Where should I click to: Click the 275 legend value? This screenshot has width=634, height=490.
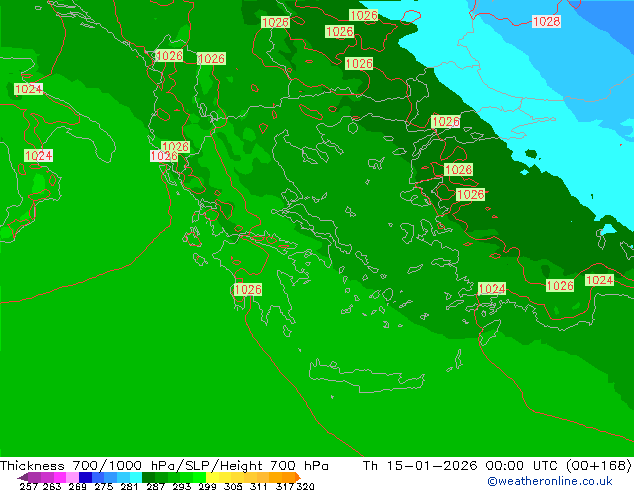pyautogui.click(x=104, y=486)
